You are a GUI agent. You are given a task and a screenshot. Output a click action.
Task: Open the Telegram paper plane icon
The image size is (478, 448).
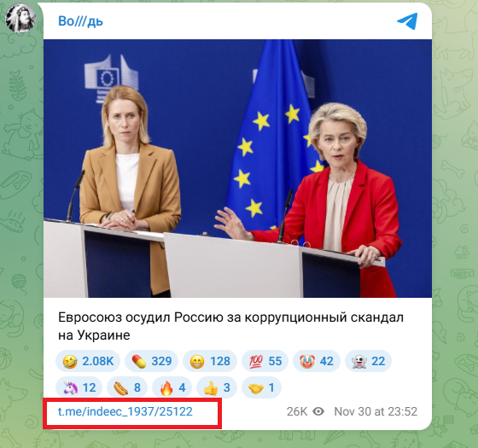(x=407, y=21)
